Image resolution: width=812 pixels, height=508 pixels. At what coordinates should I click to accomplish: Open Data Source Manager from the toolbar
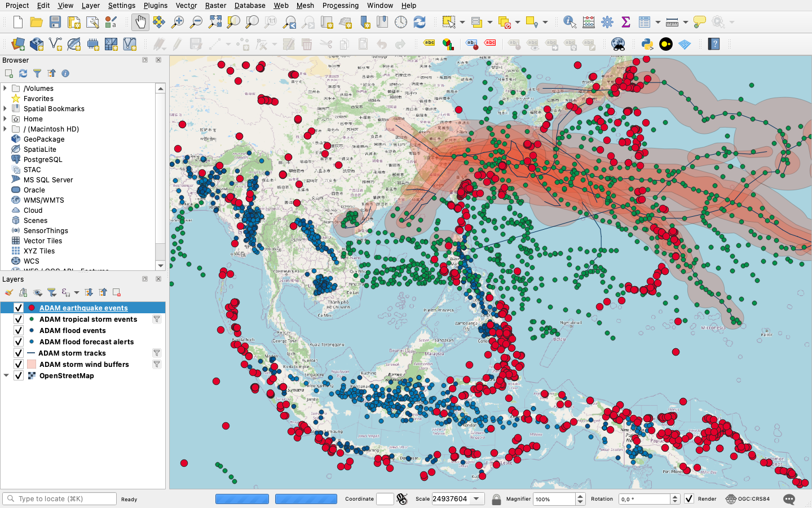[18, 44]
